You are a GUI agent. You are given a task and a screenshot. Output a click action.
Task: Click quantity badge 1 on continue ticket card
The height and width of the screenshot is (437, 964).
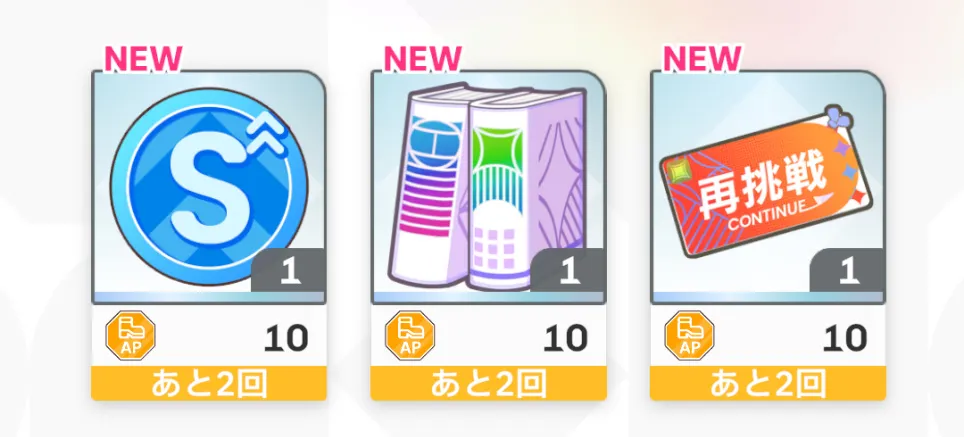[848, 270]
